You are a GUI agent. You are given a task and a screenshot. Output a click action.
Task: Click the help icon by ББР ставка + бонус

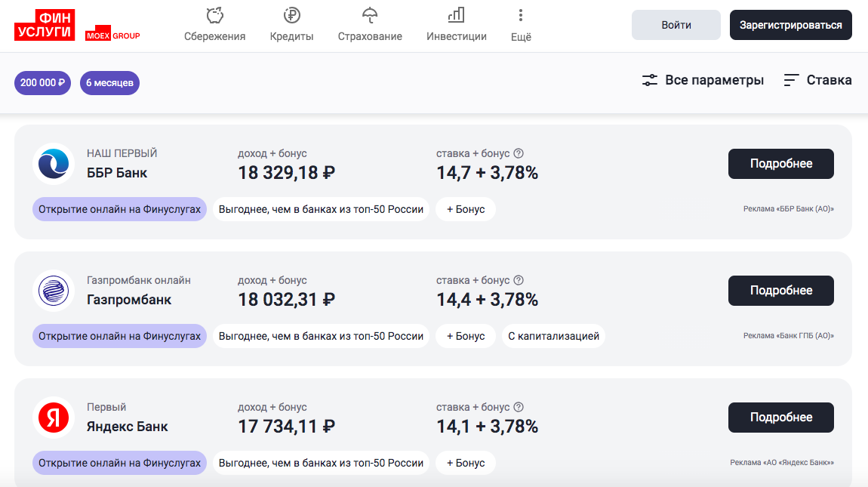point(519,153)
